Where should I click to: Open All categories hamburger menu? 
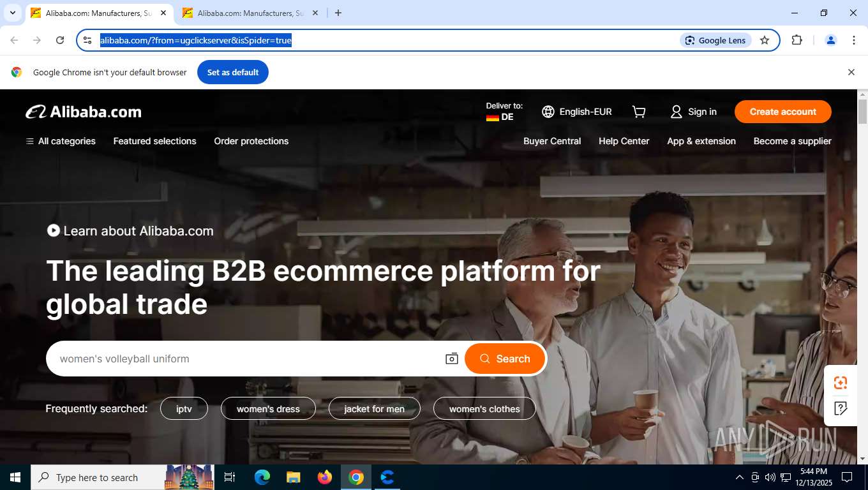tap(61, 141)
